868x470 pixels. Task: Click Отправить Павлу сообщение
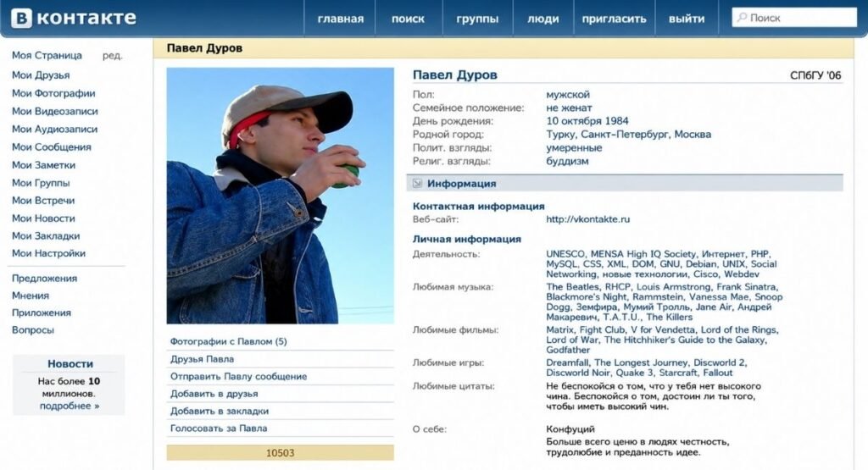pos(238,377)
